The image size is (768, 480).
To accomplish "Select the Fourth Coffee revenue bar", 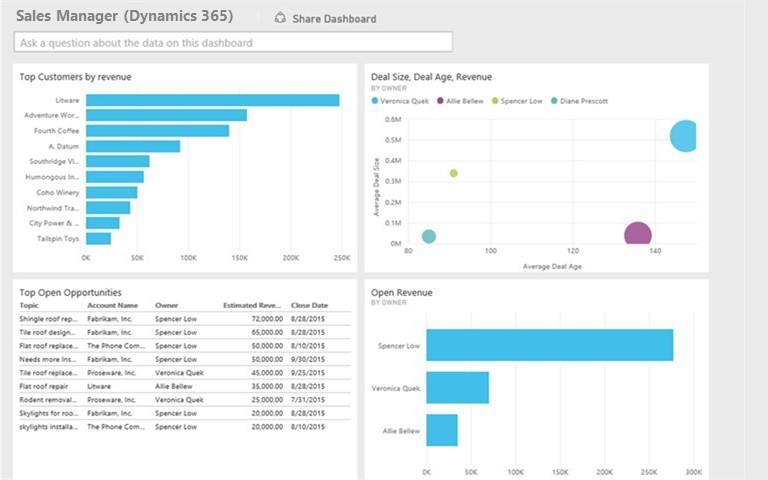I will (158, 131).
